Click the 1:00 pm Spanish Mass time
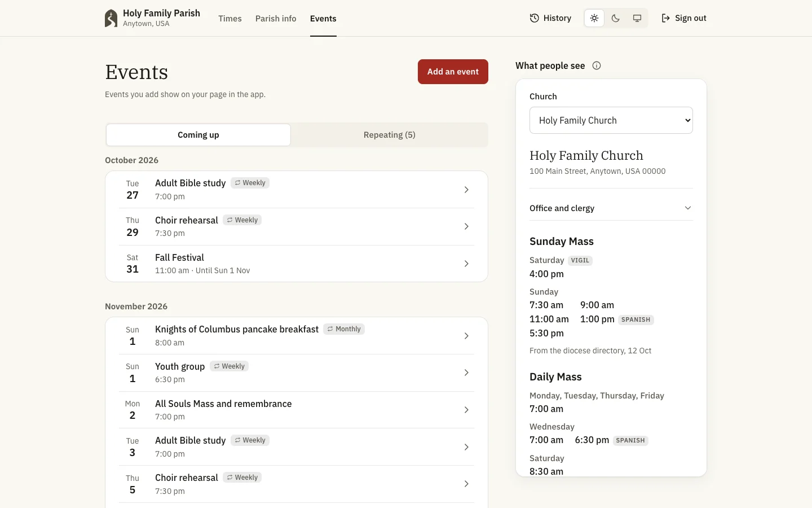 pyautogui.click(x=597, y=319)
